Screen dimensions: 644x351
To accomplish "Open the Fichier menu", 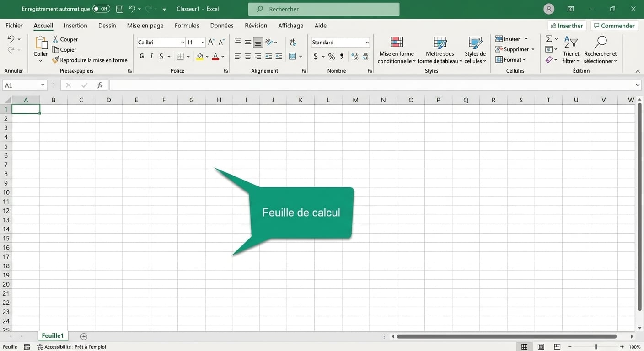I will click(14, 26).
